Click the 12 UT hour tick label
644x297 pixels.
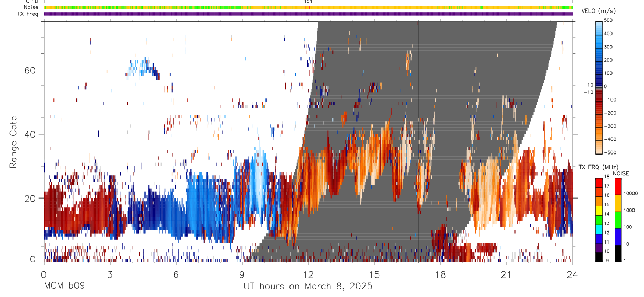coord(308,274)
